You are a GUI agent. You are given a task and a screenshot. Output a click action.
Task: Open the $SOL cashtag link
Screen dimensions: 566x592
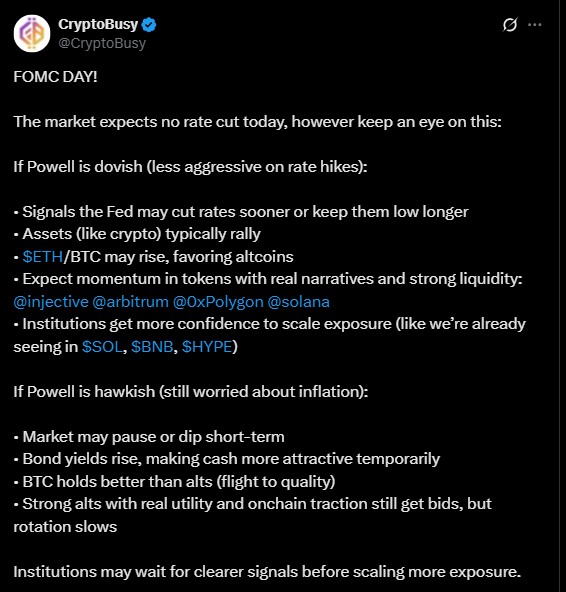(103, 347)
